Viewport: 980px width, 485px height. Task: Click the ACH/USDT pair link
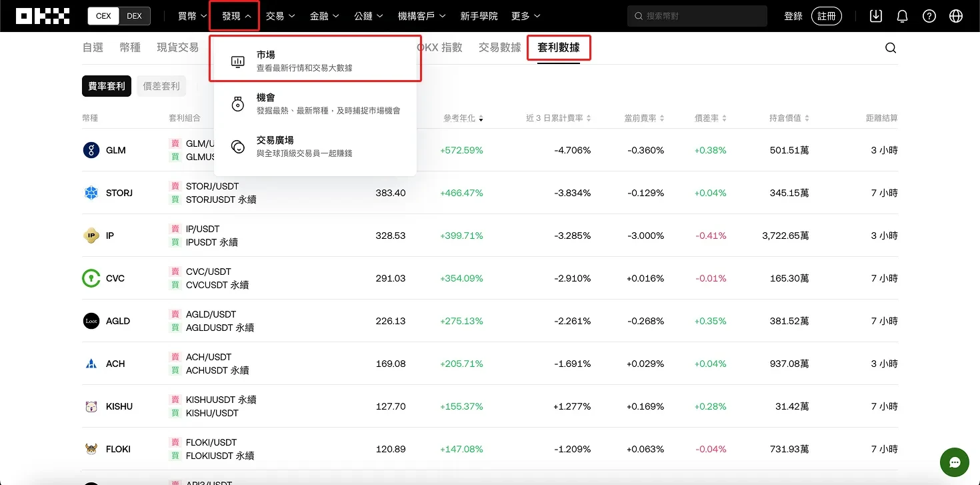208,357
